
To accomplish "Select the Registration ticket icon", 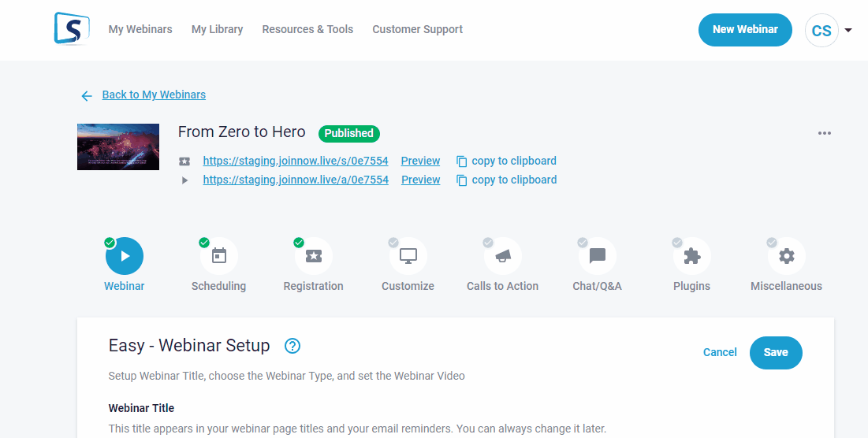I will (x=313, y=256).
